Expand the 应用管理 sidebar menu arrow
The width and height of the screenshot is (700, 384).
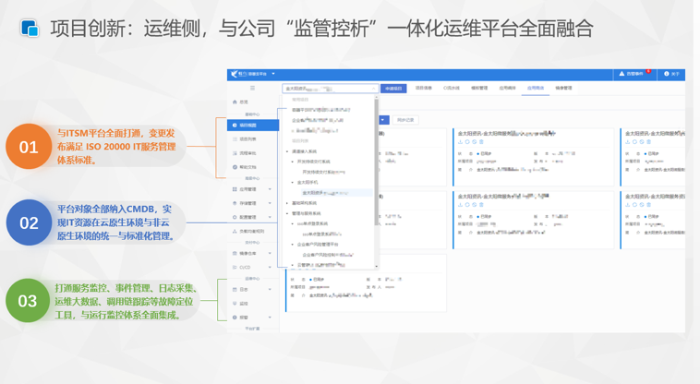point(270,189)
